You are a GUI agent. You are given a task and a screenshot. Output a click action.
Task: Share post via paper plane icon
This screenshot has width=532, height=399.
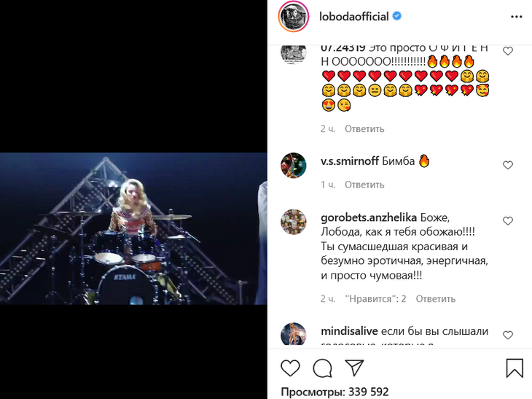(x=354, y=368)
